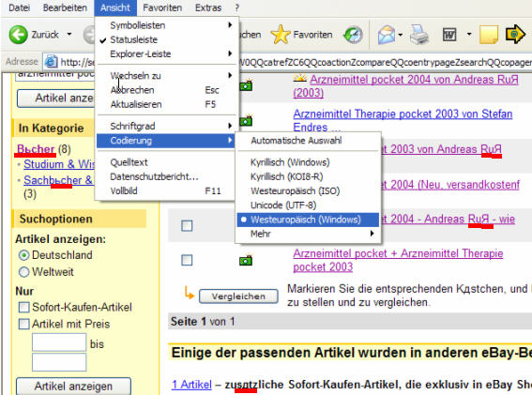The height and width of the screenshot is (395, 532).
Task: Click the page icon in address bar
Action: click(x=52, y=62)
